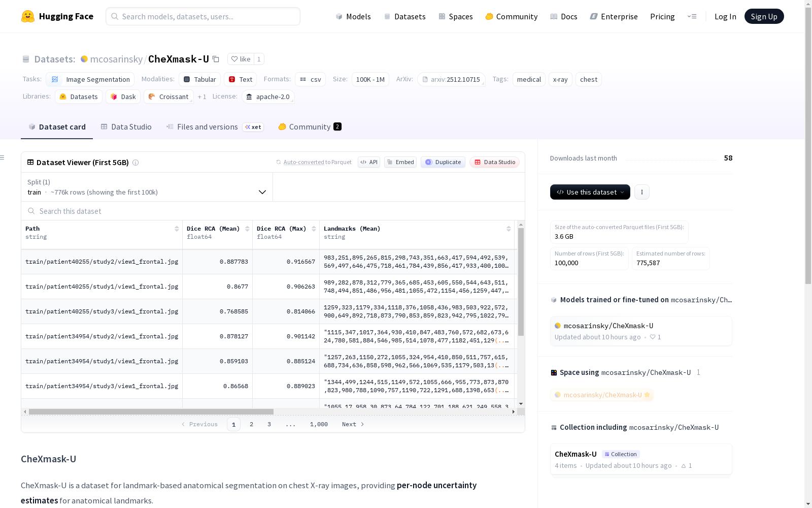The image size is (812, 508).
Task: Click the Text modality tag
Action: (x=240, y=79)
